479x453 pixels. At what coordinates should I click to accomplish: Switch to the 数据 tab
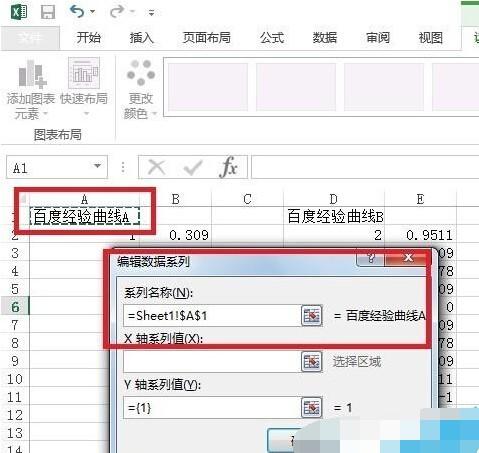[x=324, y=38]
